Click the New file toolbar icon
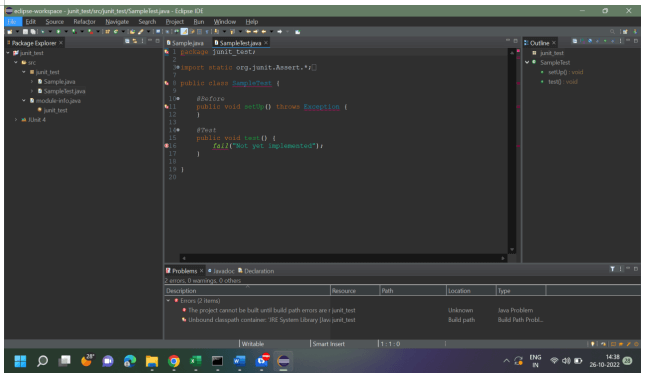The width and height of the screenshot is (656, 377). tap(9, 32)
